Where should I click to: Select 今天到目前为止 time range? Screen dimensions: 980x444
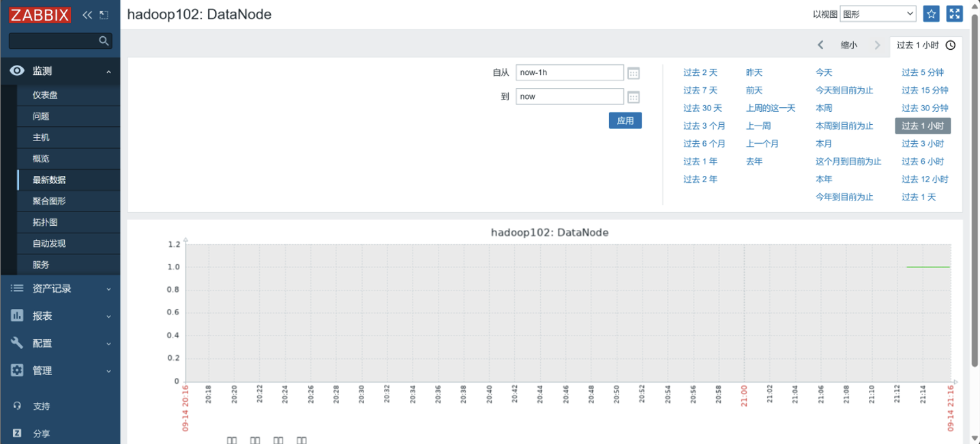click(844, 90)
